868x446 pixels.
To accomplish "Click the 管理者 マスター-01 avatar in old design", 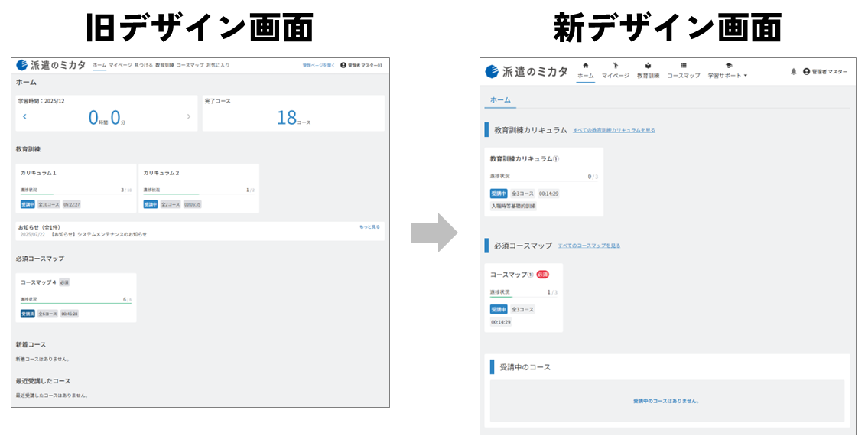I will (343, 65).
